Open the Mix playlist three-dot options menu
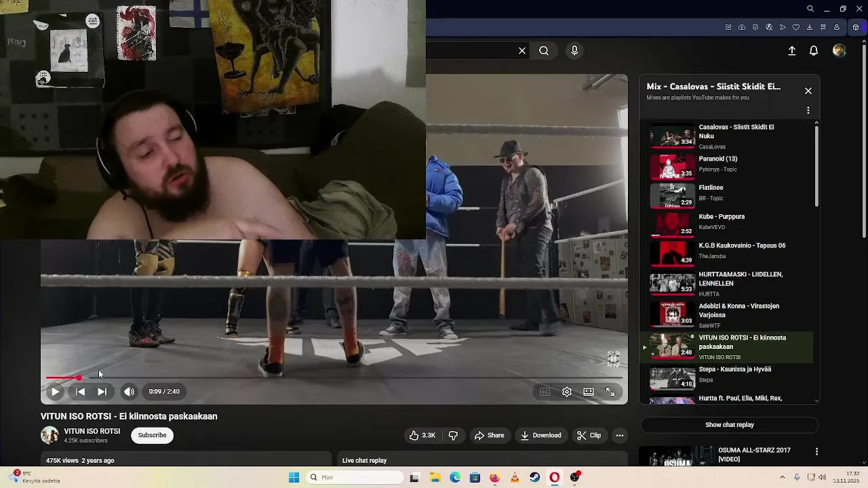 tap(808, 110)
